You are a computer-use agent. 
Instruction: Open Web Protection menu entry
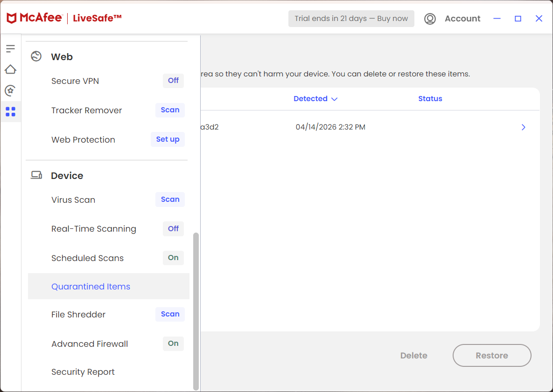point(83,140)
